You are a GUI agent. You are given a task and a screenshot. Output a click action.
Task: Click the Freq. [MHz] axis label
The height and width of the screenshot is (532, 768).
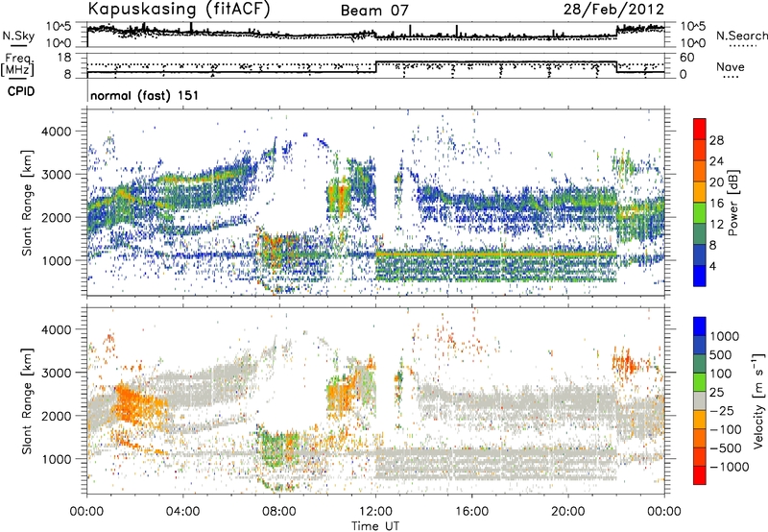tap(18, 65)
